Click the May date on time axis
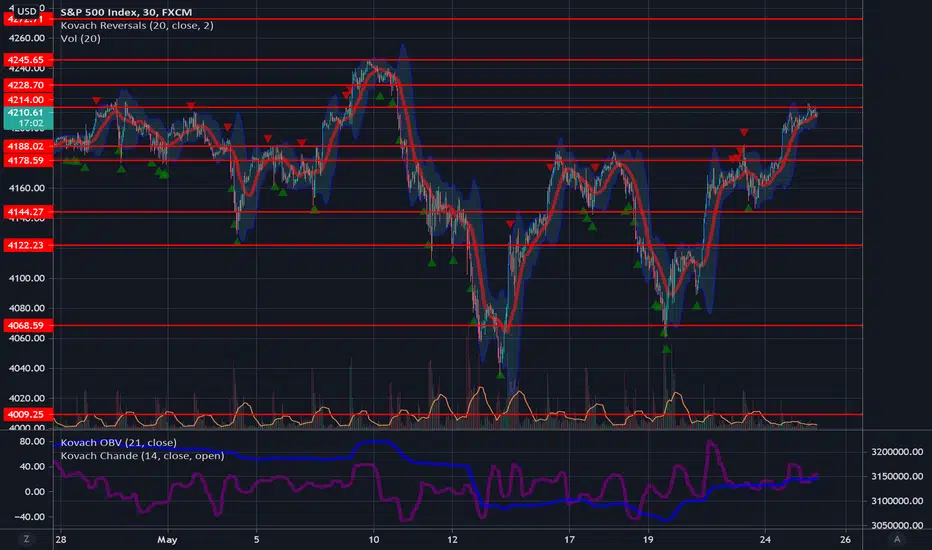 (x=167, y=540)
